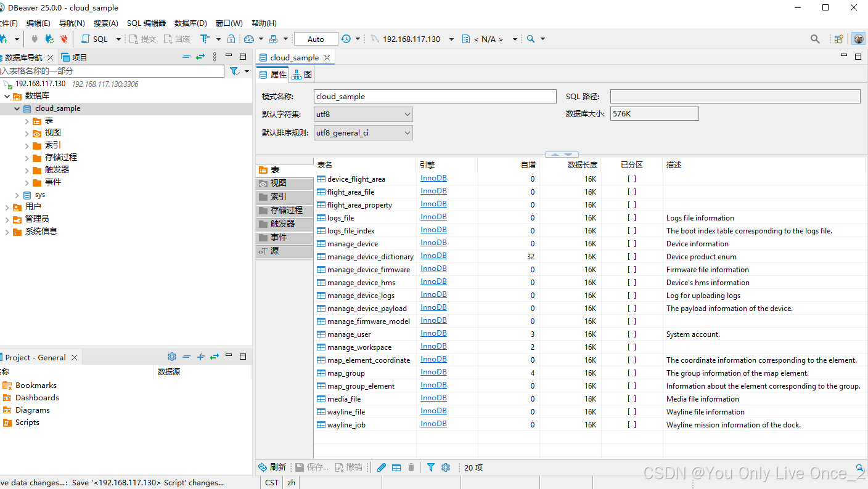Viewport: 868px width, 489px height.
Task: Click the open perspective icon at top right
Action: [x=838, y=39]
